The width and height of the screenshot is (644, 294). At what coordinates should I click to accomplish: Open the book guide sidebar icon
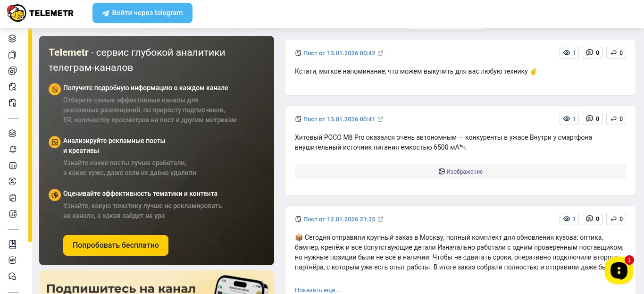coord(13,244)
